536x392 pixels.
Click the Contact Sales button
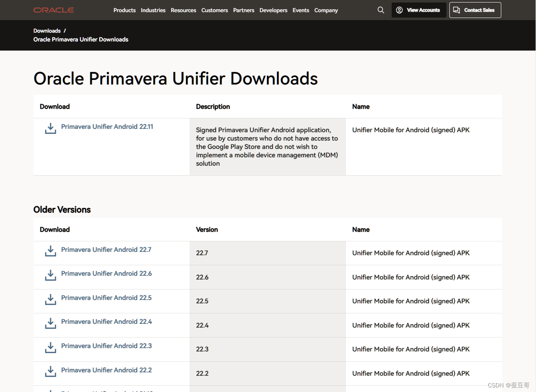475,10
